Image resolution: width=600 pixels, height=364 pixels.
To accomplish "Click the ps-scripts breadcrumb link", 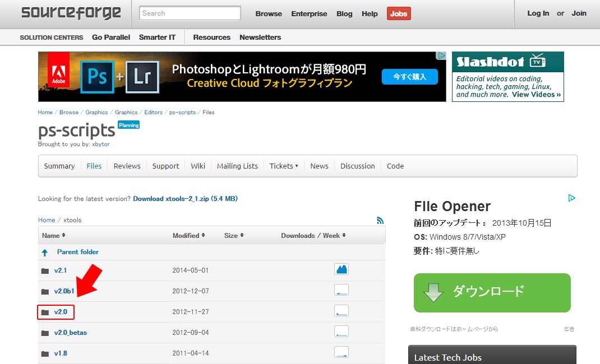I will (x=182, y=113).
